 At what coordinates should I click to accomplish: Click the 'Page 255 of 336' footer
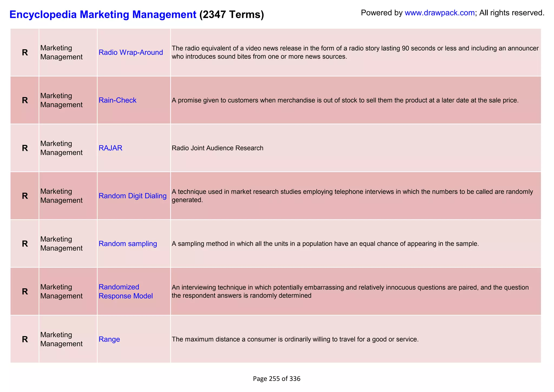coord(277,379)
